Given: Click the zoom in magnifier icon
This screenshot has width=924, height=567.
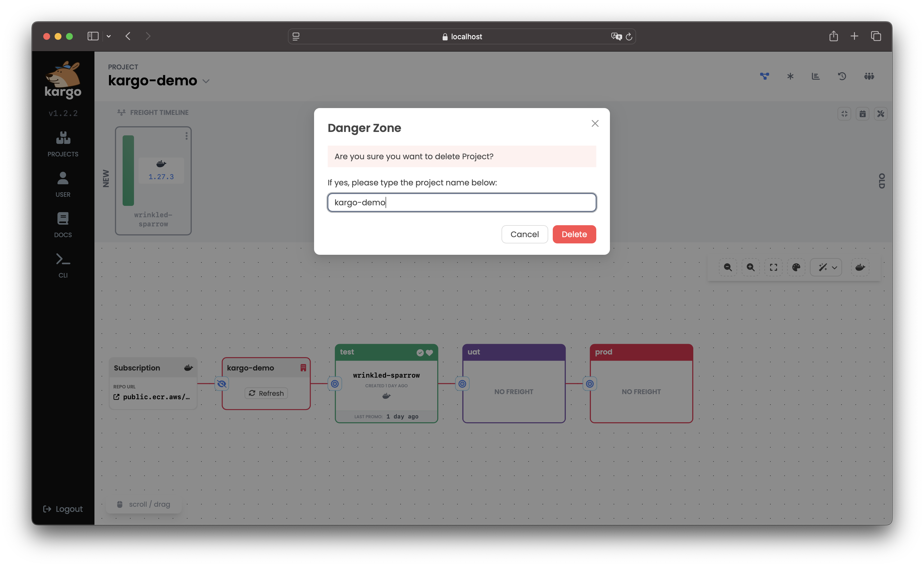Looking at the screenshot, I should (x=750, y=267).
